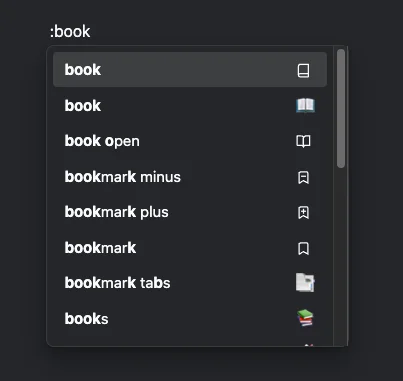The width and height of the screenshot is (403, 381).
Task: Choose the 'books' suggestion text
Action: [x=86, y=319]
